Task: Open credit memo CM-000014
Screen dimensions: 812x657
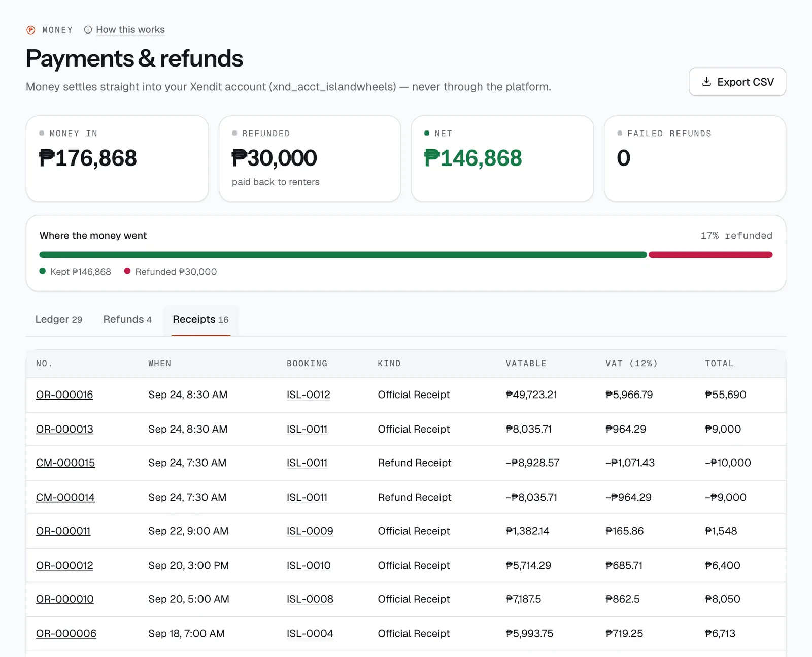Action: (x=65, y=498)
